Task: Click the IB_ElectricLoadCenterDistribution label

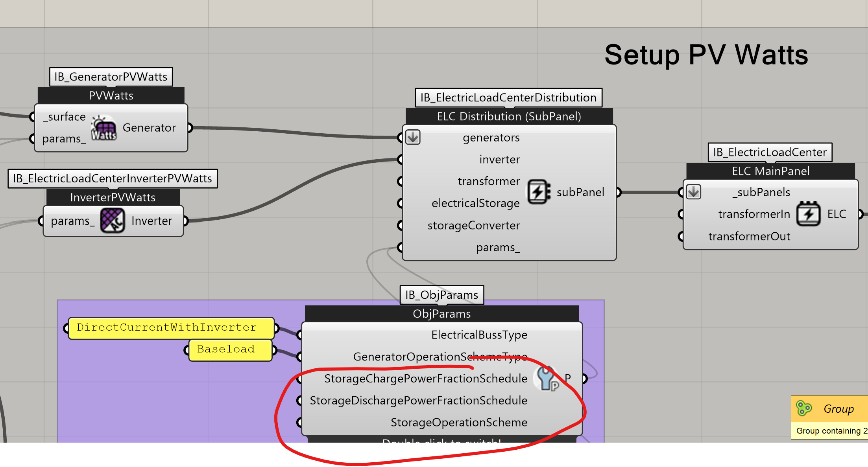Action: (x=508, y=97)
